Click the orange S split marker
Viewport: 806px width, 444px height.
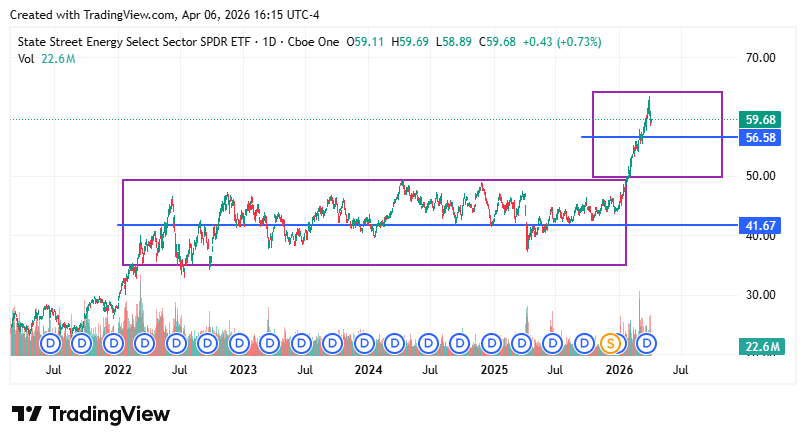tap(610, 343)
